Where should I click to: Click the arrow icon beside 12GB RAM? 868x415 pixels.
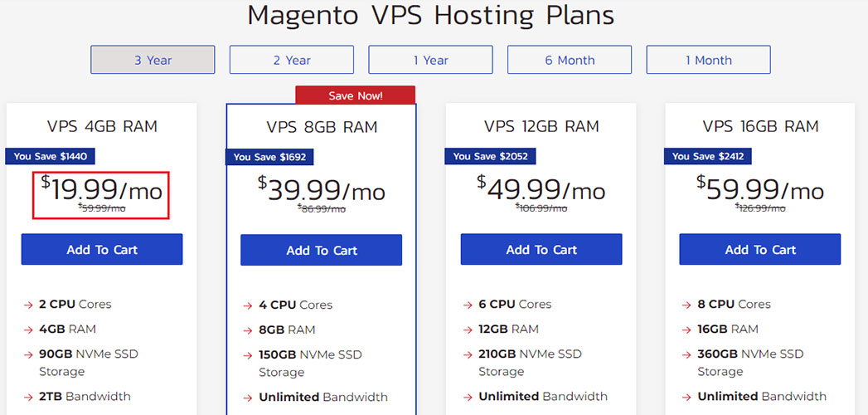(468, 330)
